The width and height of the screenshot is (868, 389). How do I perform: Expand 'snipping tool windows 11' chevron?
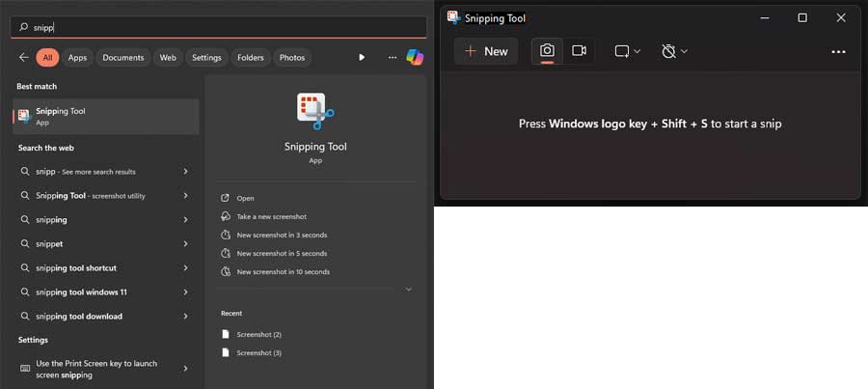(185, 292)
